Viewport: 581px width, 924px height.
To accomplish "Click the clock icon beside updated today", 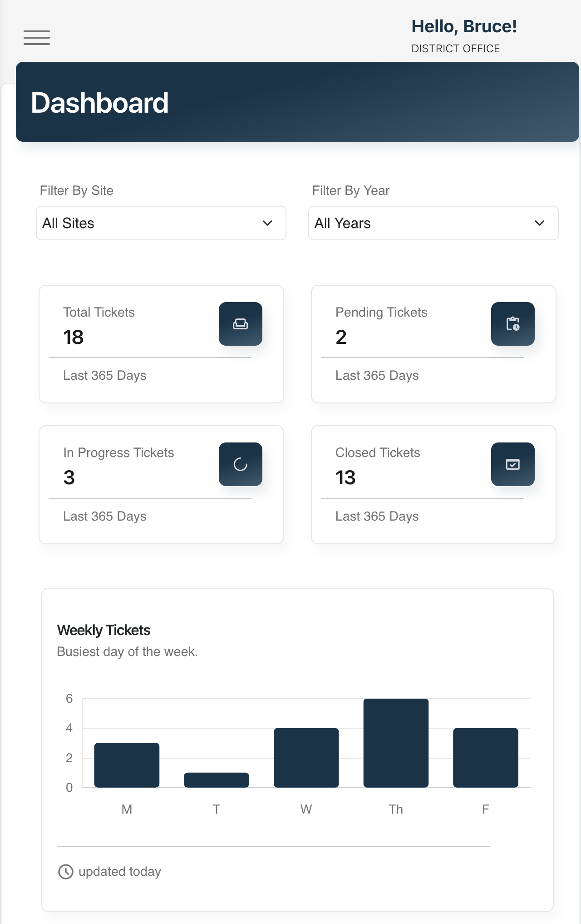I will coord(66,872).
